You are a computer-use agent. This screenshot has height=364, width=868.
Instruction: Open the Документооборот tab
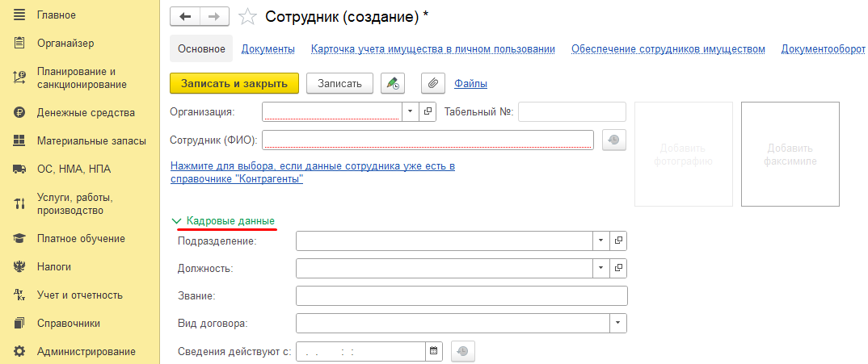(824, 49)
